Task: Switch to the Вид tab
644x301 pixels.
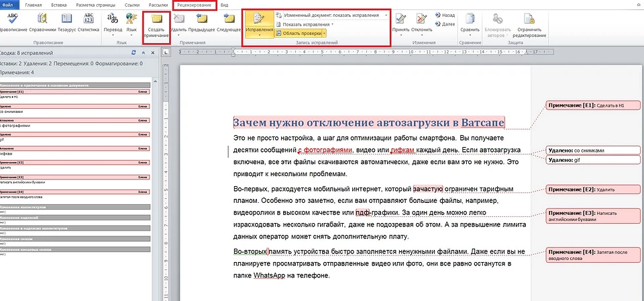Action: [224, 5]
